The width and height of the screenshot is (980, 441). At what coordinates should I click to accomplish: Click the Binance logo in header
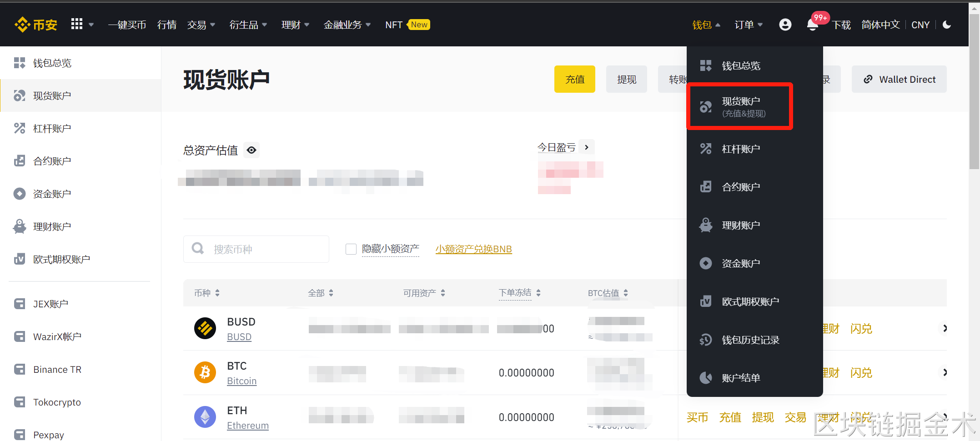point(36,25)
